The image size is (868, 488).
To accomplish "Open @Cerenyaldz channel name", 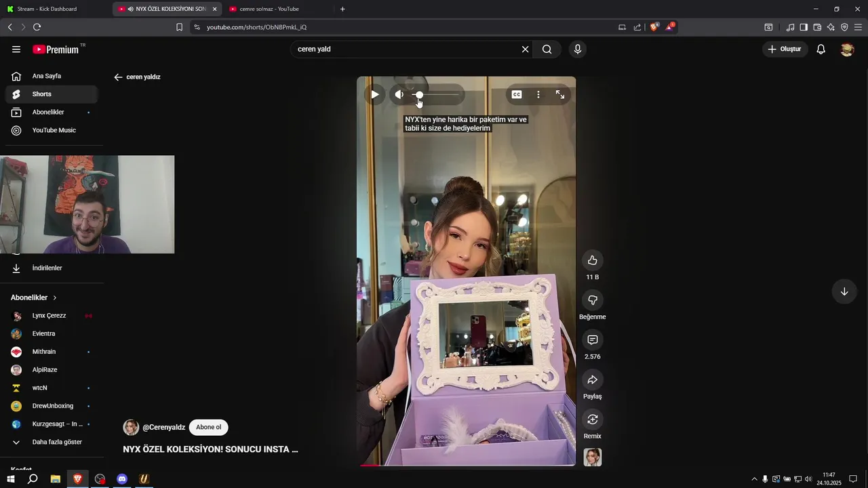I will [163, 428].
